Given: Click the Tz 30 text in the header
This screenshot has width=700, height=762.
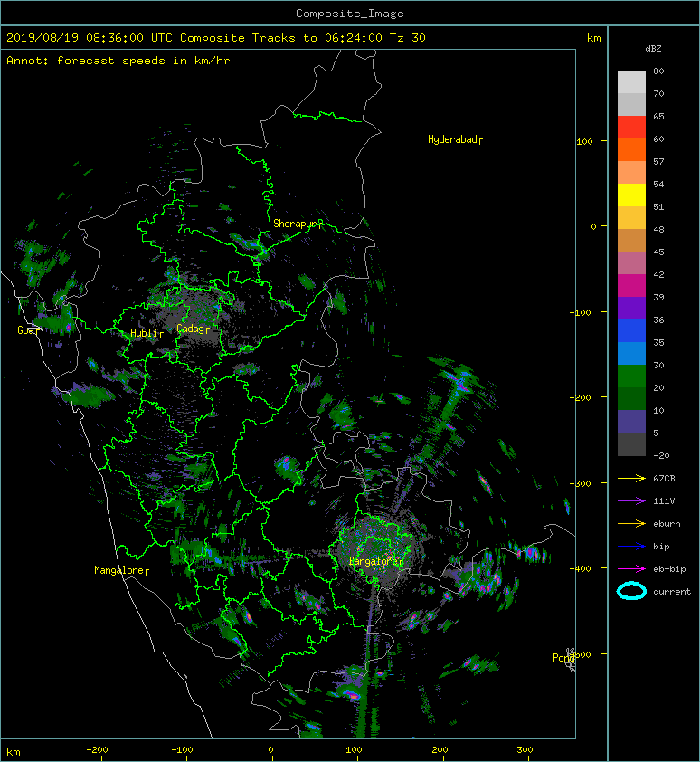Looking at the screenshot, I should [408, 38].
